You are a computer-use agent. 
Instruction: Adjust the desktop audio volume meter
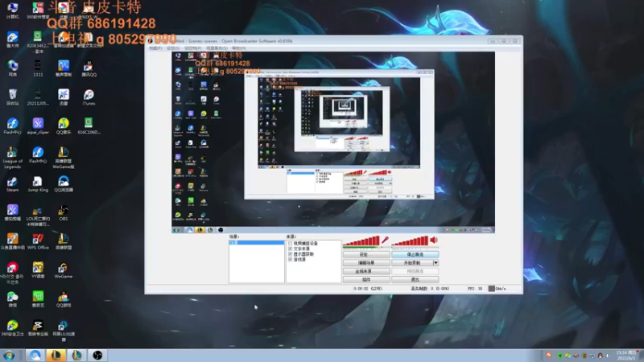tap(410, 241)
